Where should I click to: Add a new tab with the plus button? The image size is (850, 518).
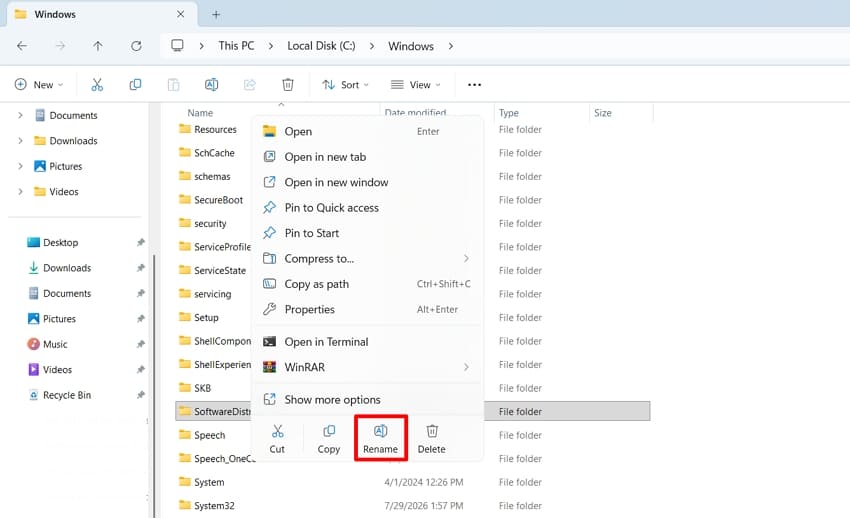[x=216, y=15]
